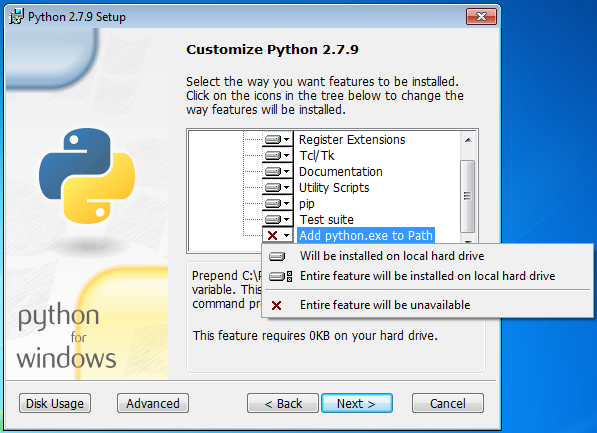The width and height of the screenshot is (597, 433).
Task: Go back with the < Back button
Action: 283,403
